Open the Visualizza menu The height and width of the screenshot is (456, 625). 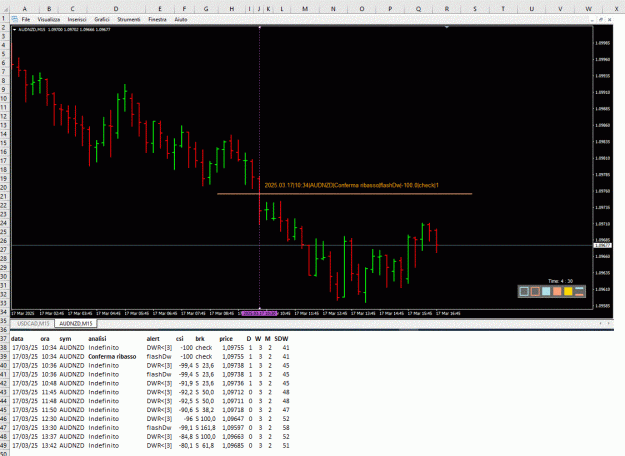pyautogui.click(x=49, y=19)
